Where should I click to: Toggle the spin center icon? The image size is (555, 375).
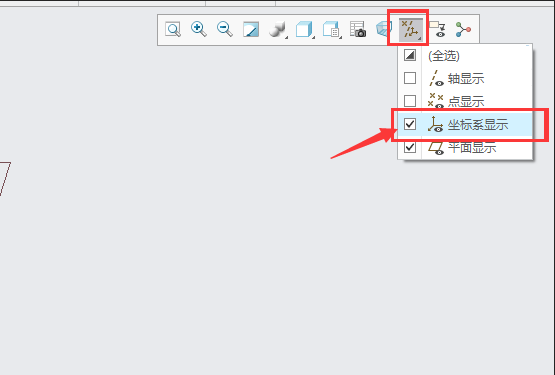pyautogui.click(x=463, y=29)
